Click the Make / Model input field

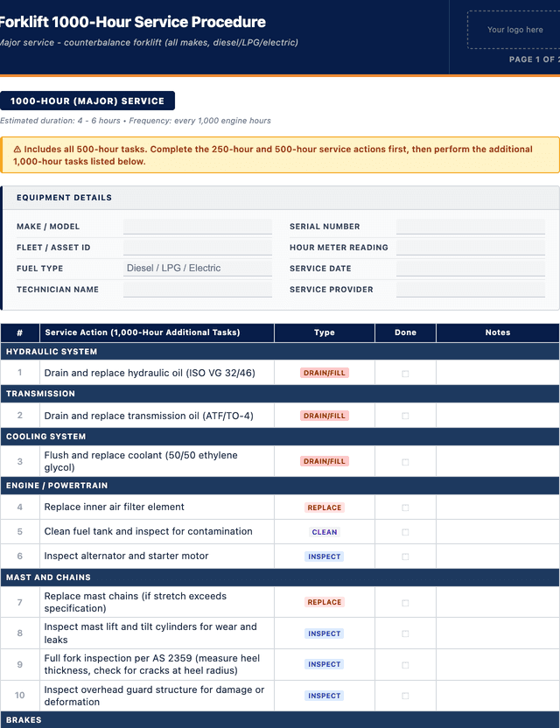tap(198, 227)
